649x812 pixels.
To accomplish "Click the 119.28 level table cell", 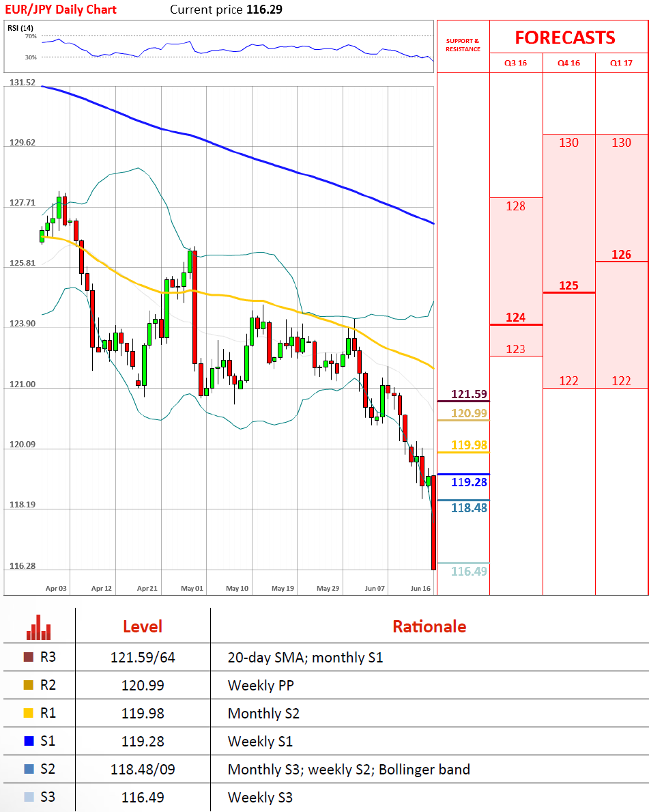I will click(143, 742).
